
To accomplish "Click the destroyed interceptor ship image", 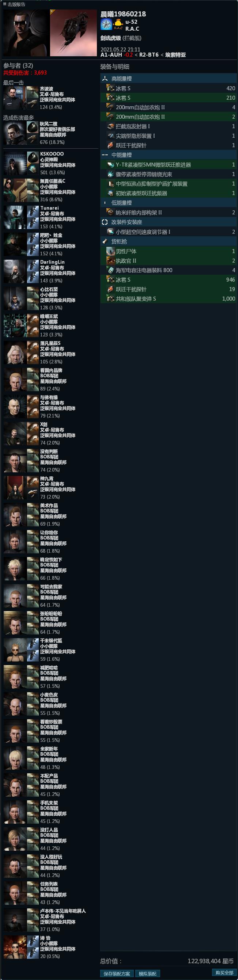I will (x=73, y=33).
